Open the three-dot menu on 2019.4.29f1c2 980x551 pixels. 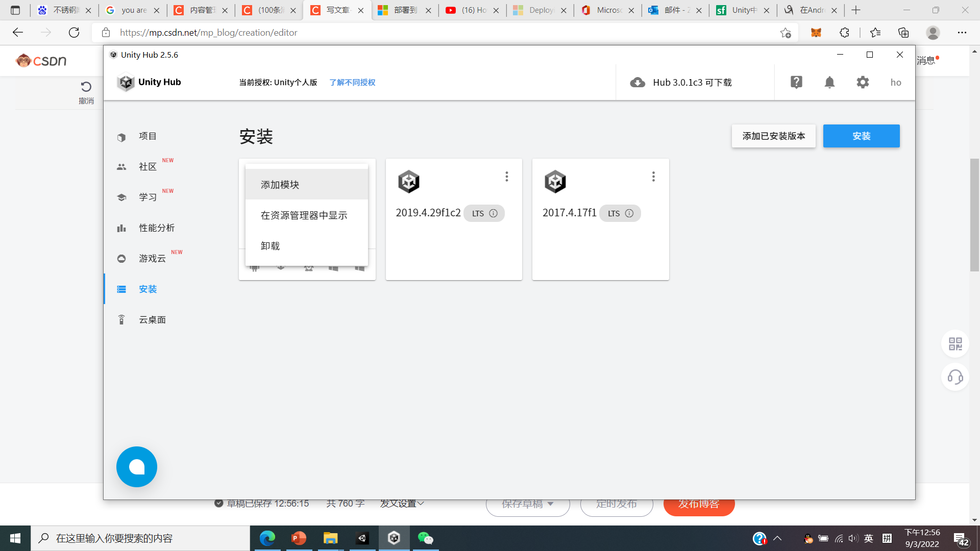pyautogui.click(x=507, y=176)
